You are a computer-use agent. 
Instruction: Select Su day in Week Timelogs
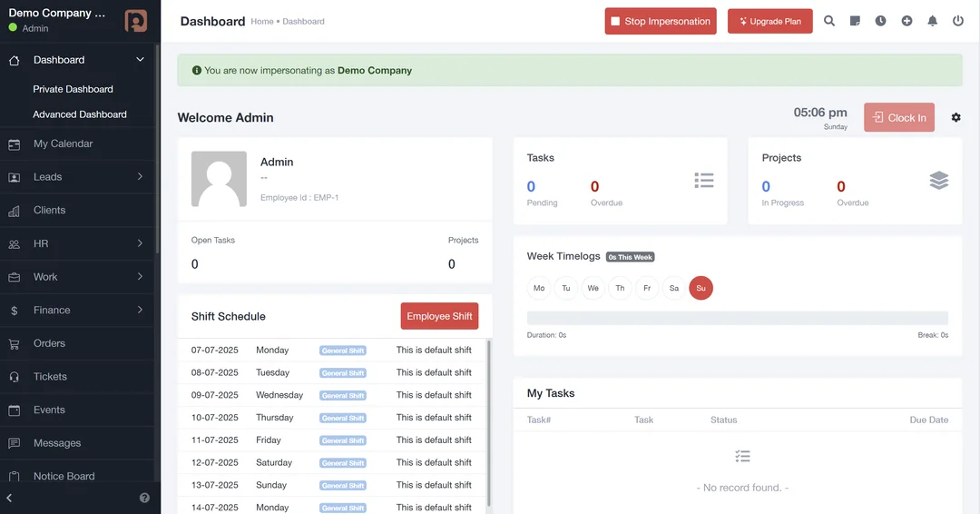click(x=701, y=288)
